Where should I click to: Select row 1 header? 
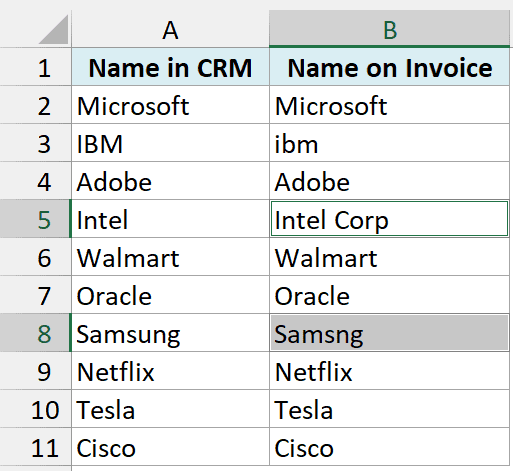coord(35,67)
